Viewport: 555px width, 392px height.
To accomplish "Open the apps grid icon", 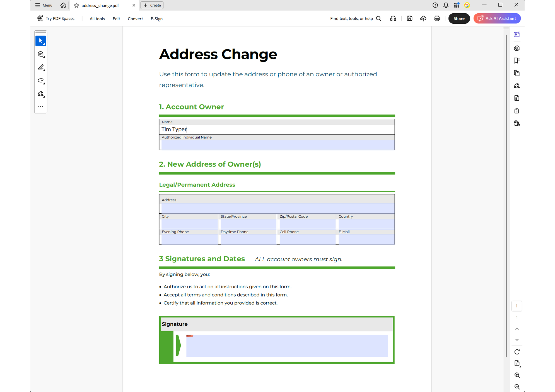I will pos(457,5).
